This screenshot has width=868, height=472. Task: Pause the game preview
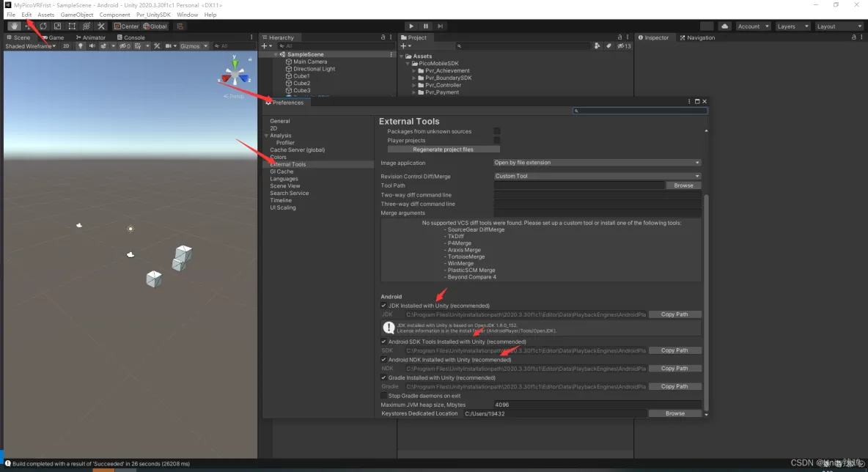[426, 26]
